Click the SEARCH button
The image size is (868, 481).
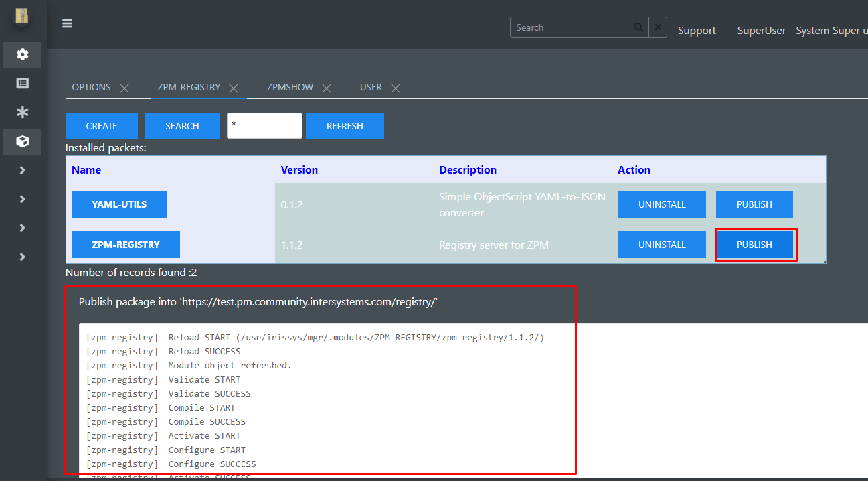point(182,126)
